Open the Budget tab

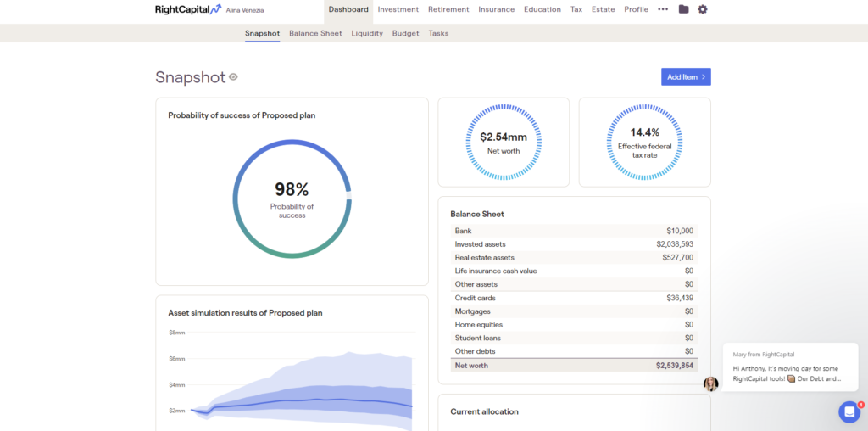click(x=405, y=33)
